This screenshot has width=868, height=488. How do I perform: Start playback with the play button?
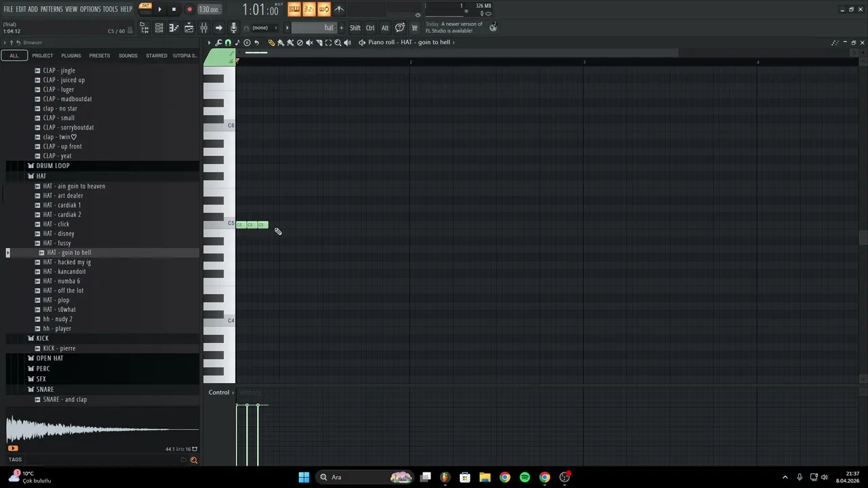pos(160,9)
